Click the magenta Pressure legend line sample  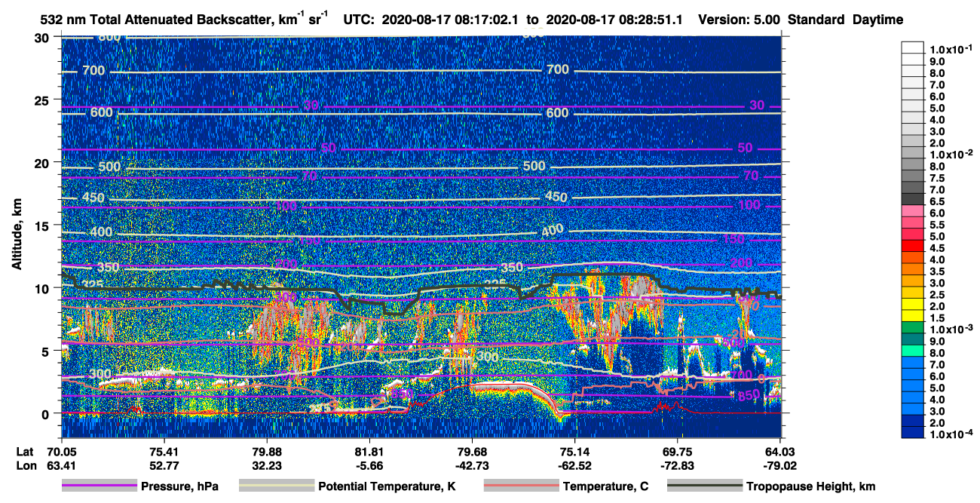coord(99,486)
